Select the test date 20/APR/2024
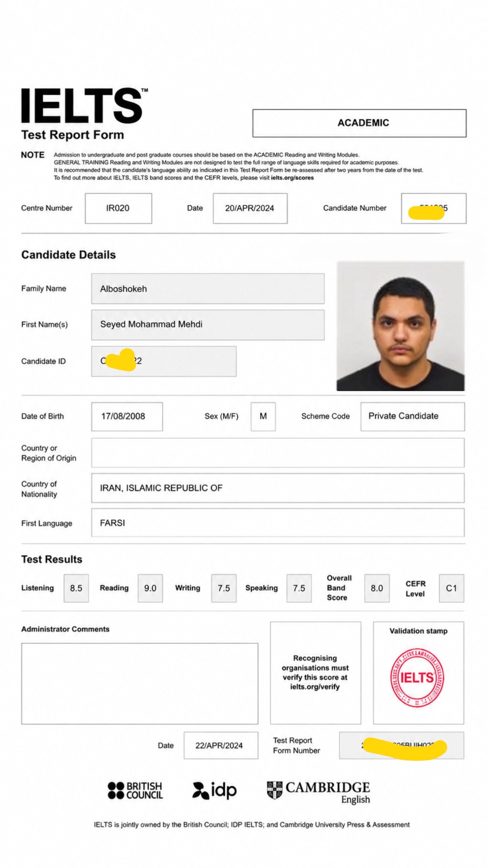Image resolution: width=488 pixels, height=868 pixels. click(x=250, y=208)
